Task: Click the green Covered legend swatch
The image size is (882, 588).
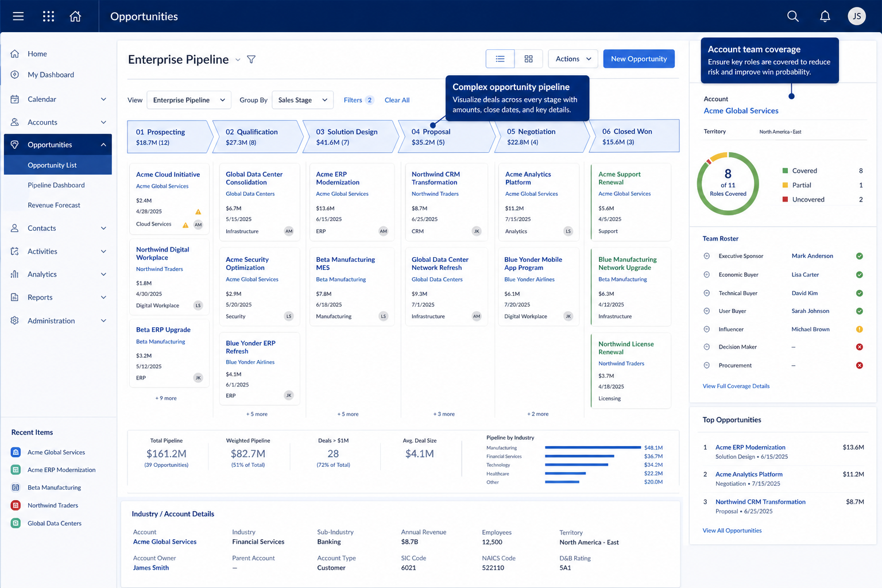Action: coord(785,171)
